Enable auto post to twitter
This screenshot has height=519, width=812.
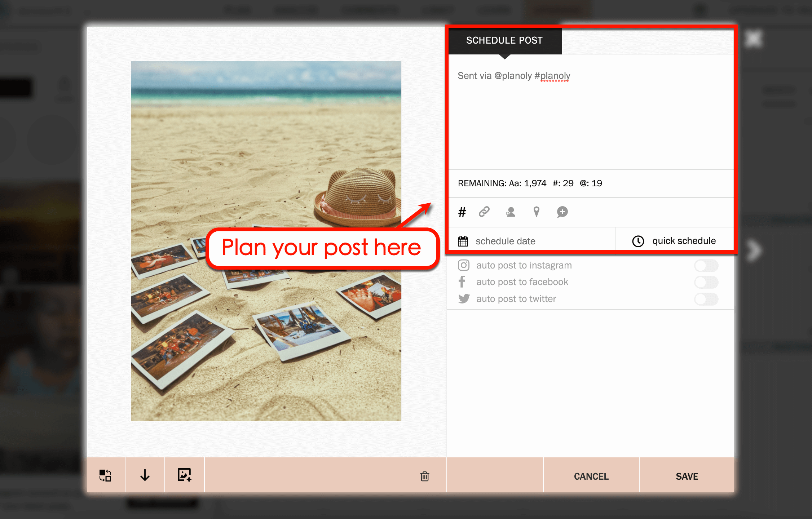pyautogui.click(x=706, y=299)
